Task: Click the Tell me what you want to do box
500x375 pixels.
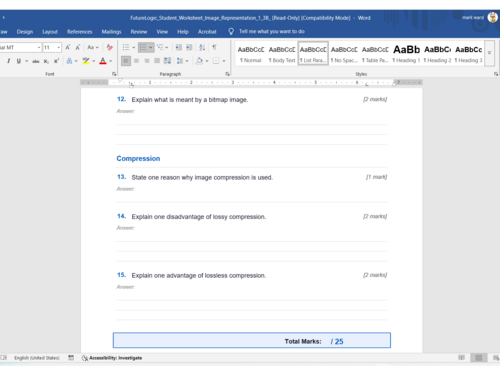Action: 272,32
